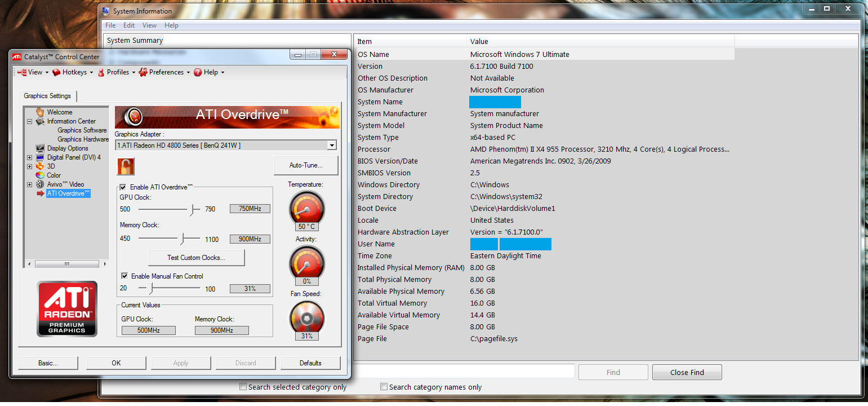Click the Auto-Tune... button
The width and height of the screenshot is (868, 406).
306,165
